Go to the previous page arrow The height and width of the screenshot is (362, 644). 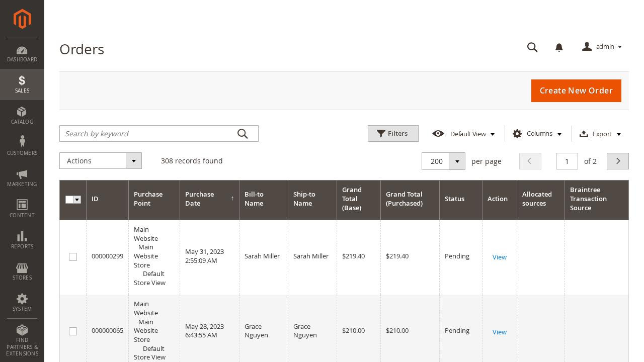[x=530, y=161]
